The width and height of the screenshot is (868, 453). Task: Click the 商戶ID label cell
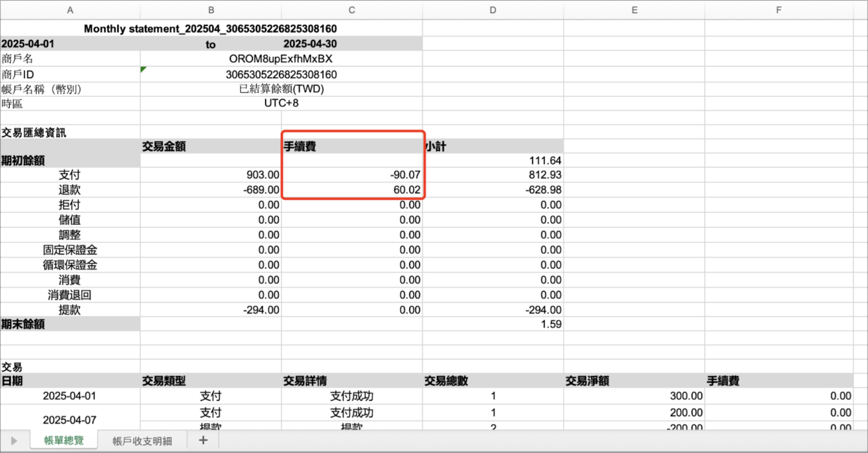[x=70, y=74]
